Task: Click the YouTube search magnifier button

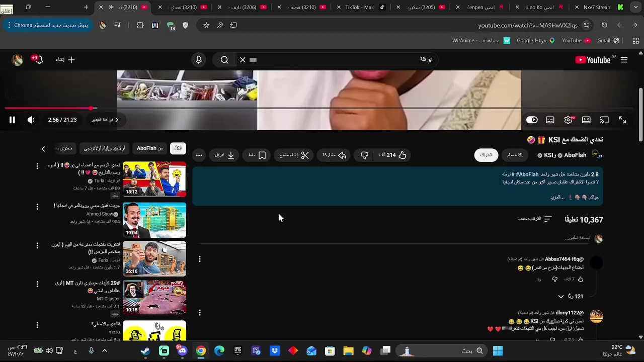Action: (x=224, y=60)
